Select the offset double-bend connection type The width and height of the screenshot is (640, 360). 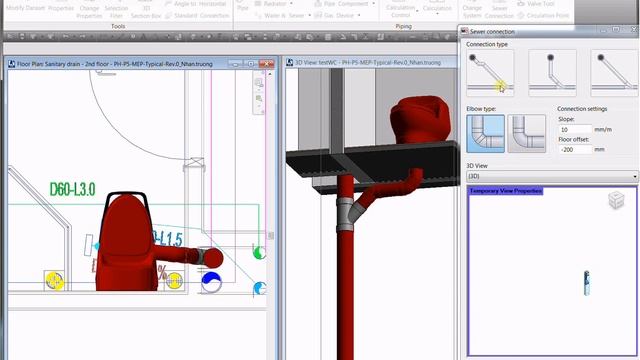pyautogui.click(x=490, y=73)
